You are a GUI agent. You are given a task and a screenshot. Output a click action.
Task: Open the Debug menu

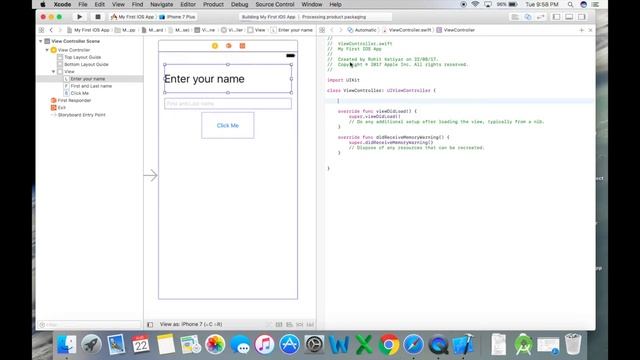point(239,4)
